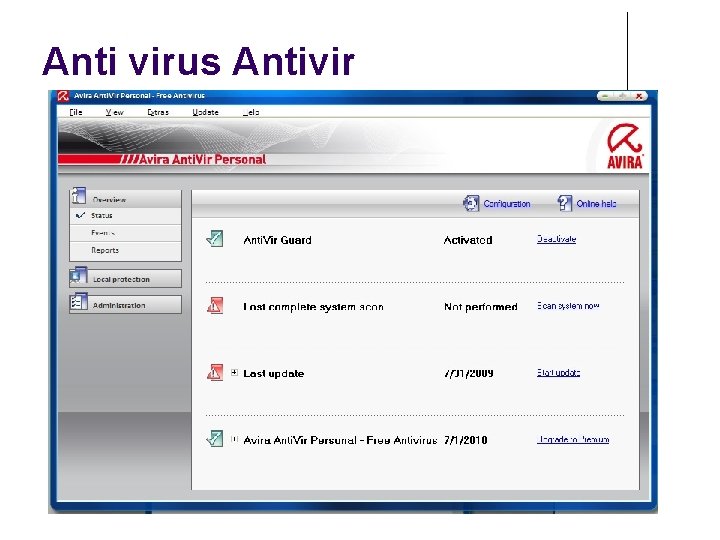Viewport: 720px width, 540px height.
Task: Open the Local protection section
Action: [x=125, y=279]
